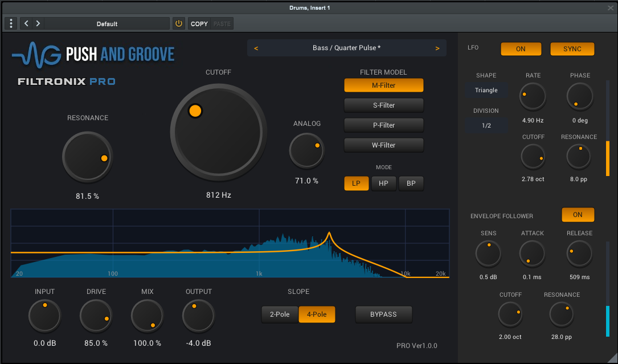Click the 4.90 Hz rate value
The width and height of the screenshot is (618, 364).
tap(533, 121)
